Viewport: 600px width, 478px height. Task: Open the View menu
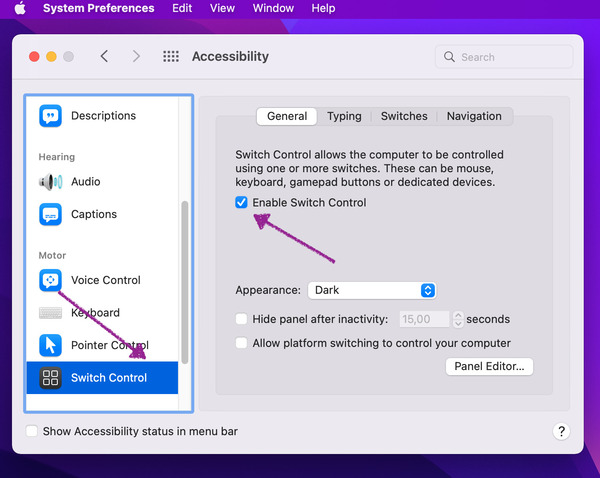[x=222, y=8]
